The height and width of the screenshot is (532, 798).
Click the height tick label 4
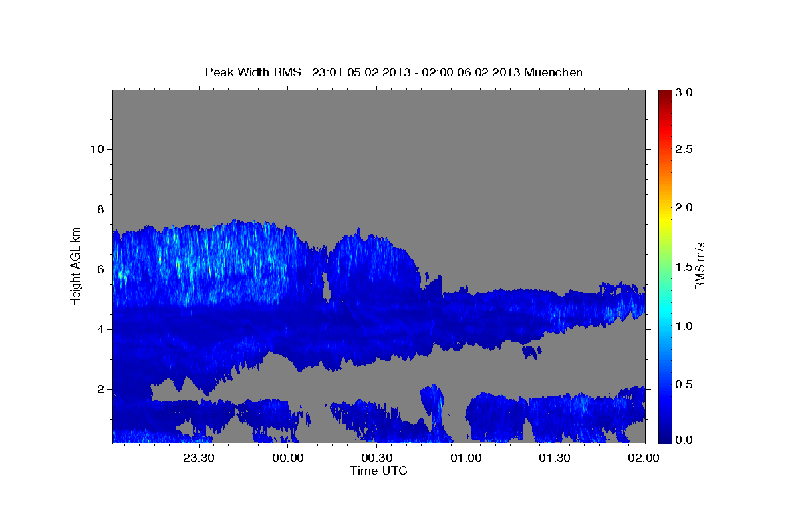click(99, 329)
